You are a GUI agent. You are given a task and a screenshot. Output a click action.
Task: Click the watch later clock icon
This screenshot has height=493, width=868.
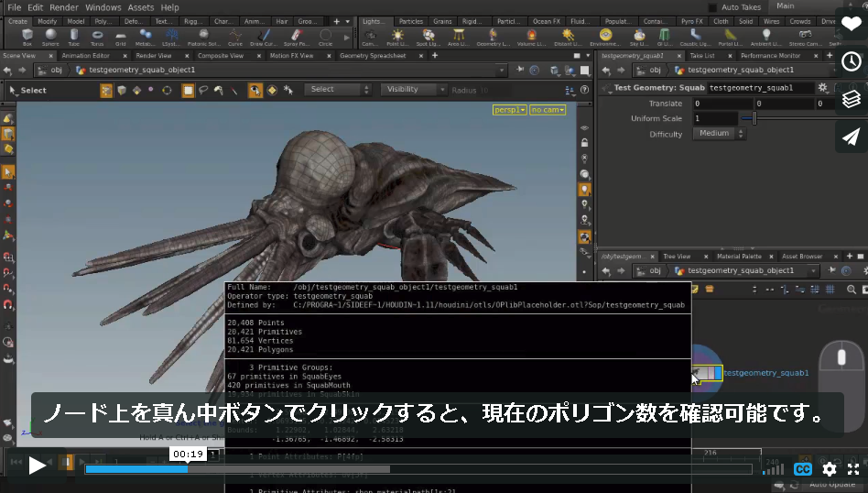(852, 61)
